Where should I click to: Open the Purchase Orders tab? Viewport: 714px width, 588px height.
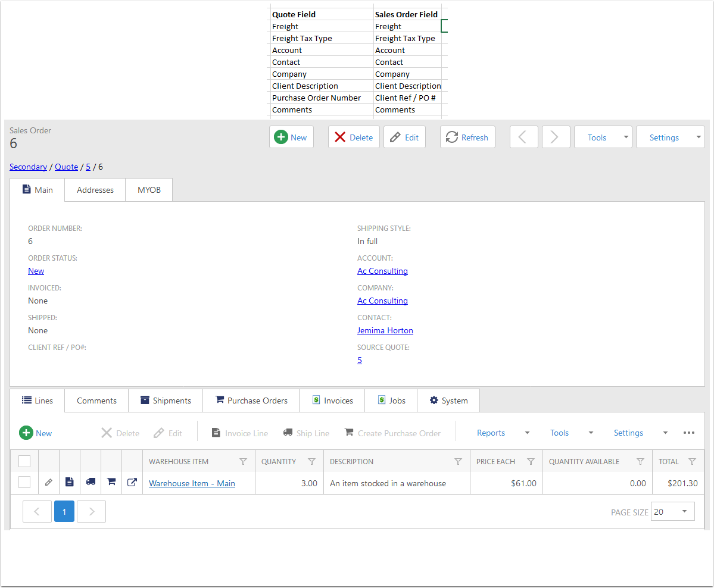(x=251, y=401)
